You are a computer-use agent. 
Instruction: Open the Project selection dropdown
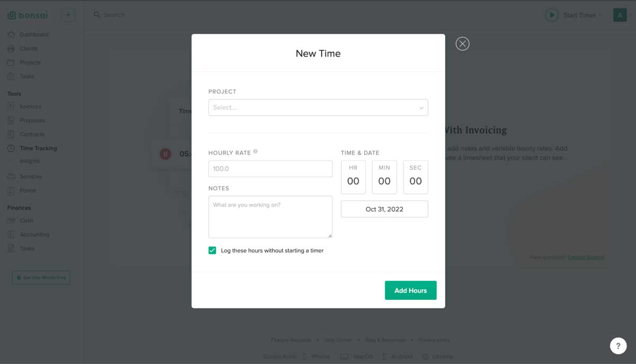tap(318, 107)
